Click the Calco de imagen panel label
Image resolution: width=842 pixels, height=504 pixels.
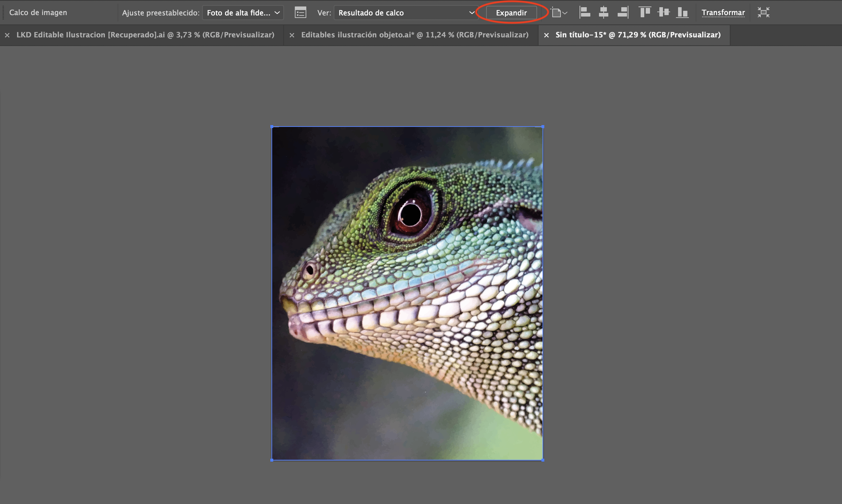point(38,12)
